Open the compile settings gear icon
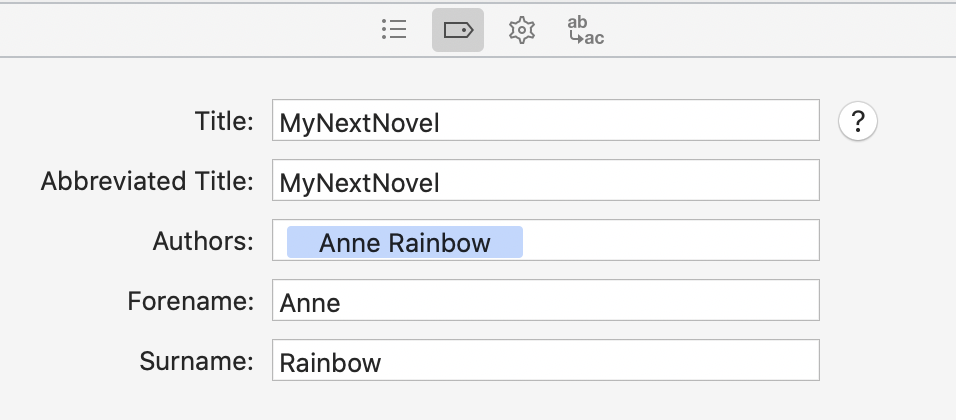Image resolution: width=956 pixels, height=420 pixels. point(522,30)
